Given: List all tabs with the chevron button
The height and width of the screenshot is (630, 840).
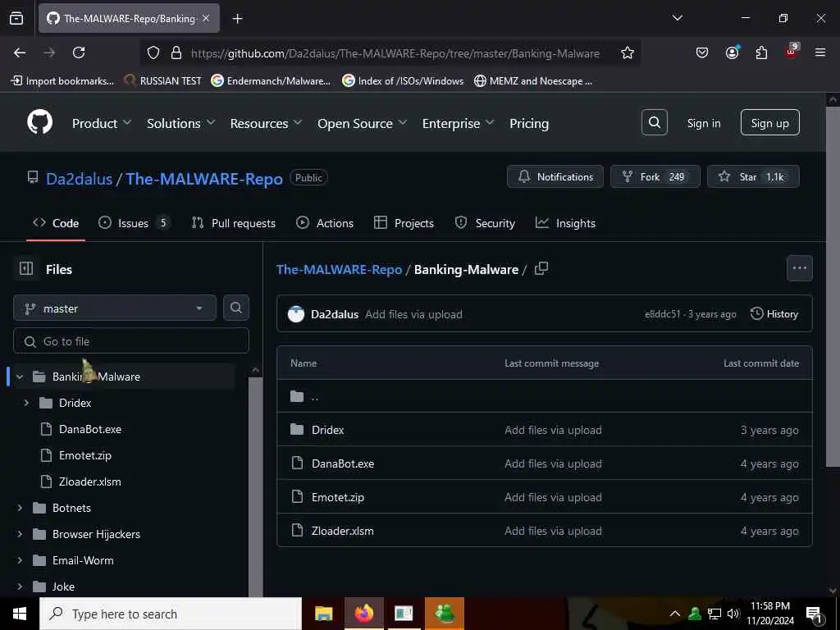Looking at the screenshot, I should (677, 18).
